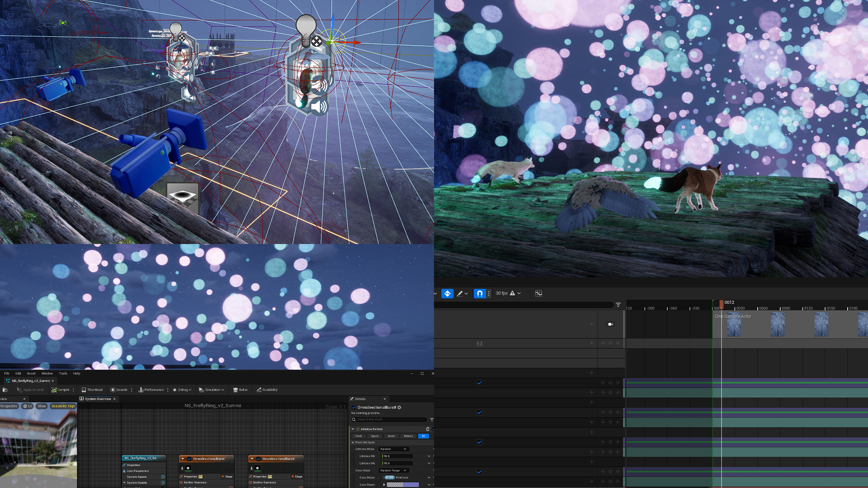Viewport: 868px width, 488px height.
Task: Delete the Initialize Particle module via trash icon
Action: click(428, 429)
